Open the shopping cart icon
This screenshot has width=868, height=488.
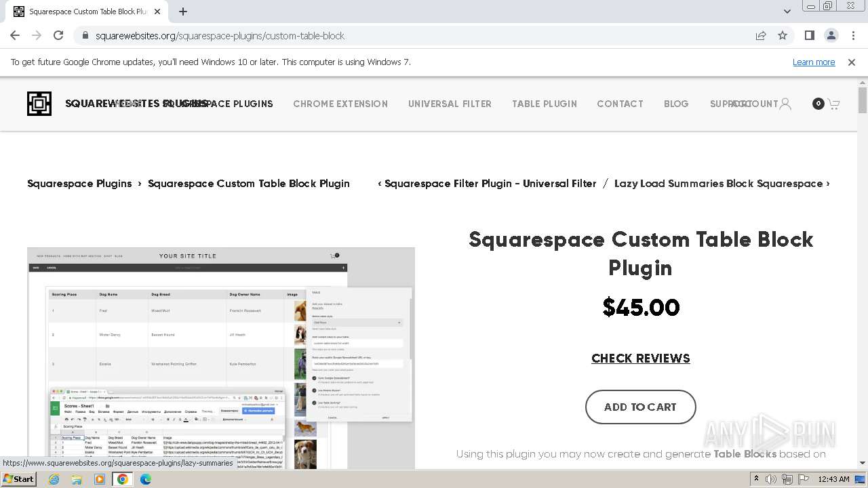tap(833, 104)
